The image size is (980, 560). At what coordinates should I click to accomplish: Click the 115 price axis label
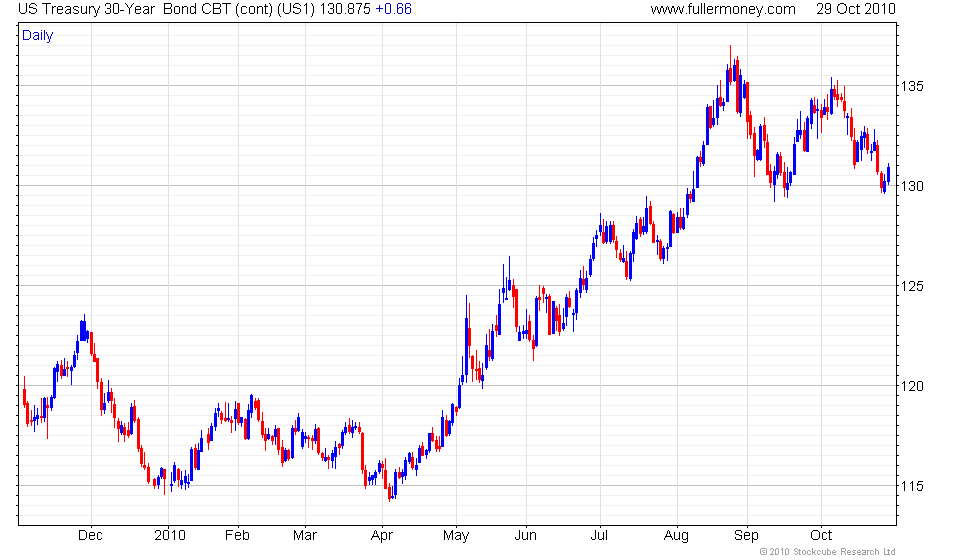click(912, 486)
